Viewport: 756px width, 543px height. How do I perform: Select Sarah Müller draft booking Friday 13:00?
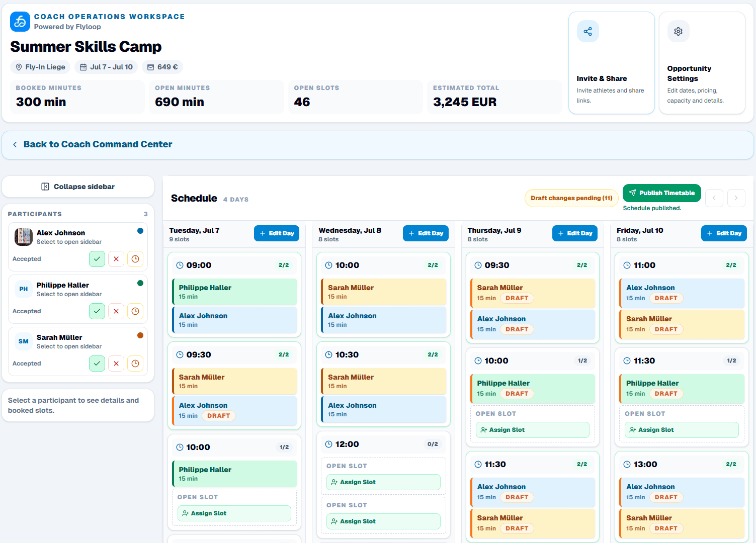click(x=682, y=523)
